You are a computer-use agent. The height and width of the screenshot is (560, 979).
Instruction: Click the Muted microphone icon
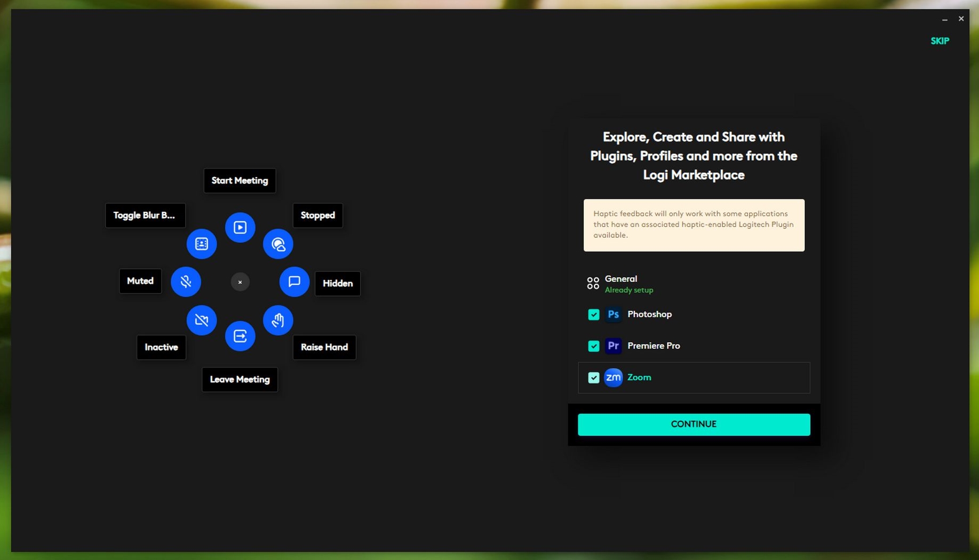point(186,282)
